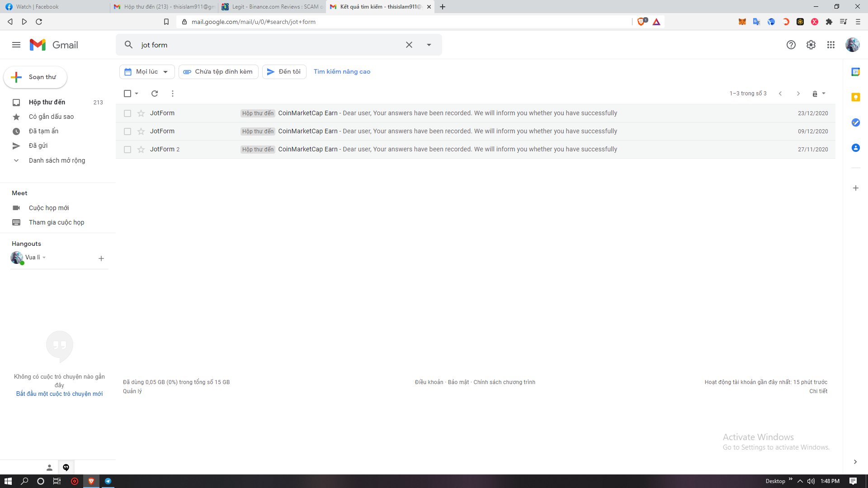The width and height of the screenshot is (868, 488).
Task: Click the Support help question icon
Action: [x=791, y=45]
